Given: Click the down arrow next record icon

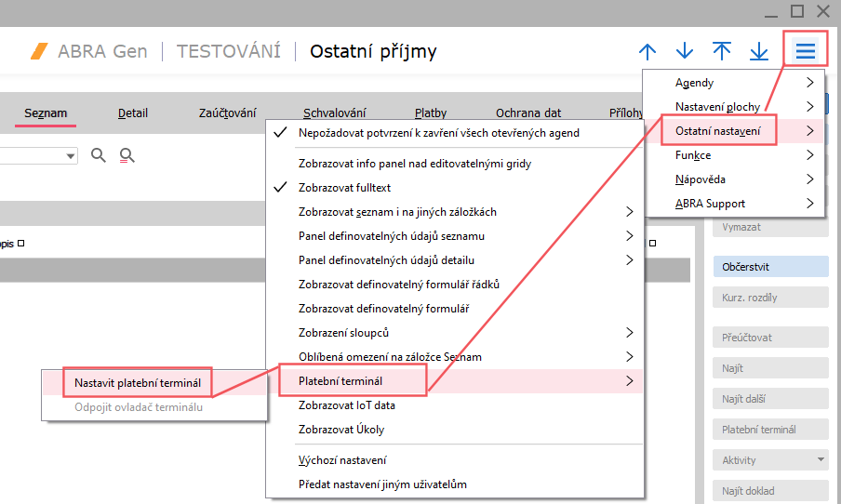Looking at the screenshot, I should click(685, 51).
